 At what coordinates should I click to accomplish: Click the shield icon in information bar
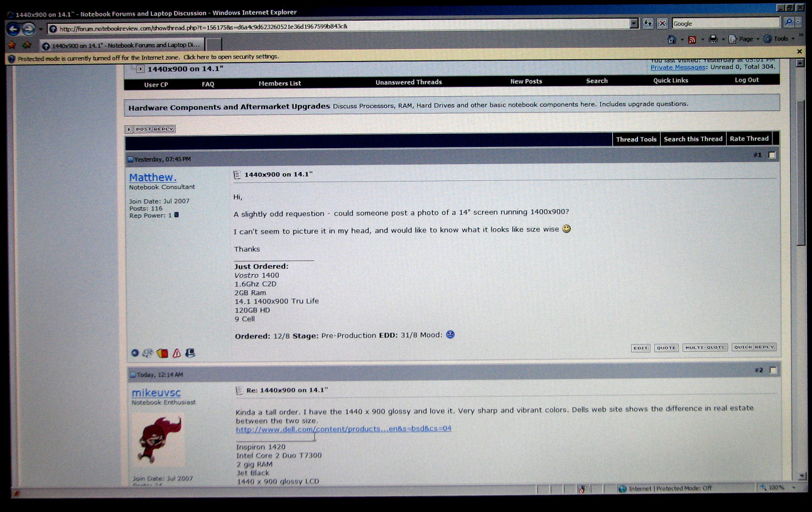[11, 58]
